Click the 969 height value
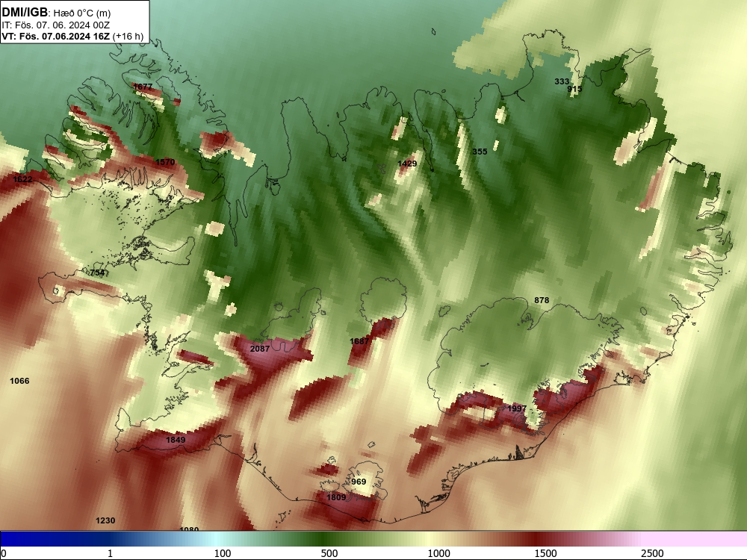 [x=359, y=482]
